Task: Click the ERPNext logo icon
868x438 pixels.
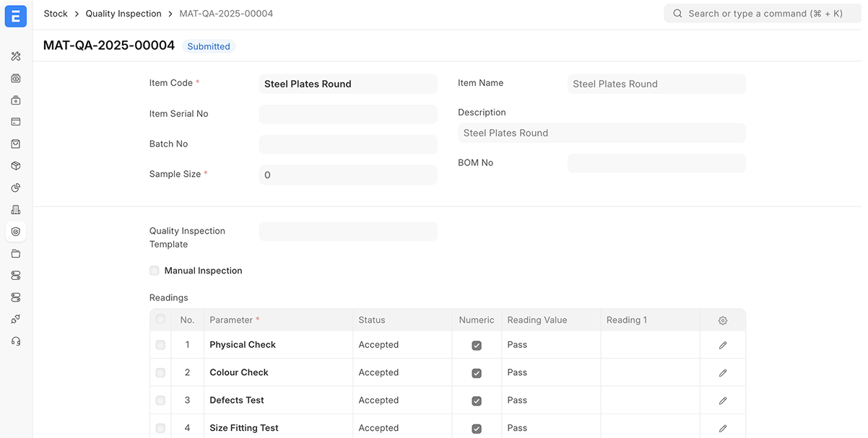Action: click(x=16, y=16)
